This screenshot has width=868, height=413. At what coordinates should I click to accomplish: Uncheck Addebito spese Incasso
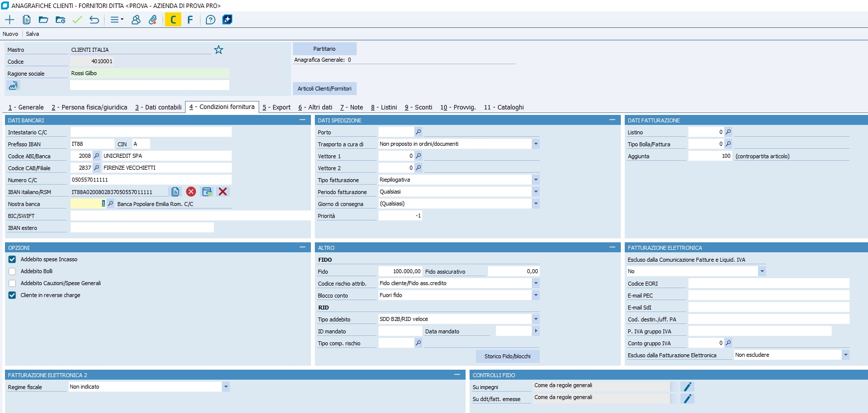pos(12,260)
